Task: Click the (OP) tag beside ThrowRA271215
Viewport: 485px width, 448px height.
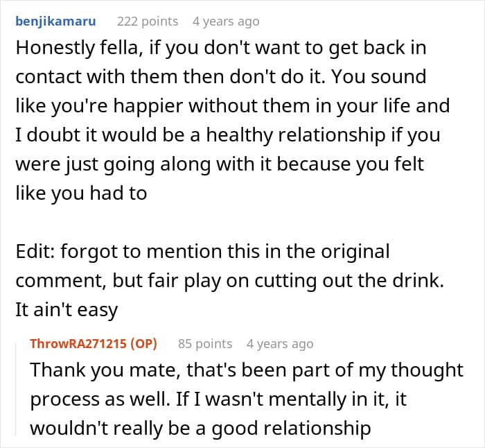Action: coord(144,343)
